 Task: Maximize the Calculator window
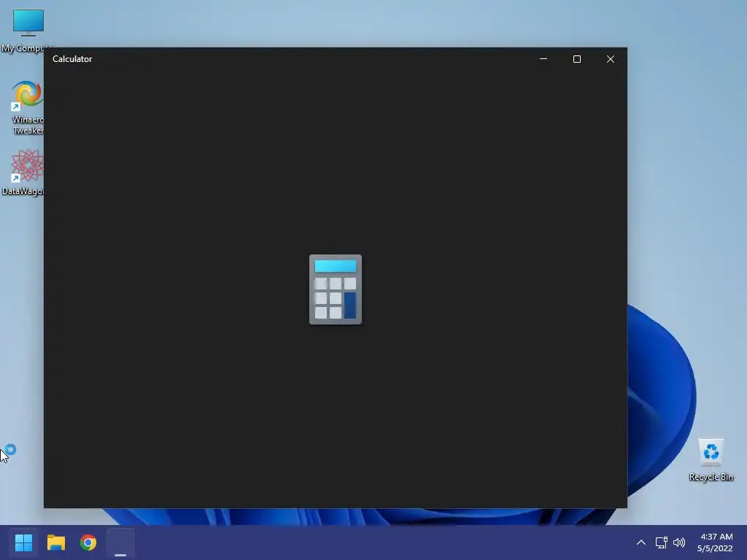(x=577, y=59)
